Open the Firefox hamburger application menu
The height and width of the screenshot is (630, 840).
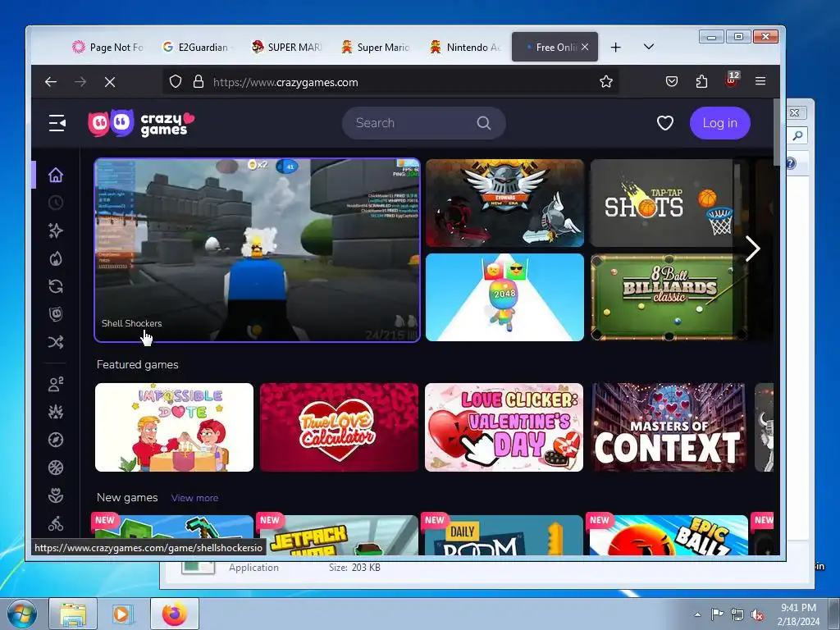click(760, 81)
